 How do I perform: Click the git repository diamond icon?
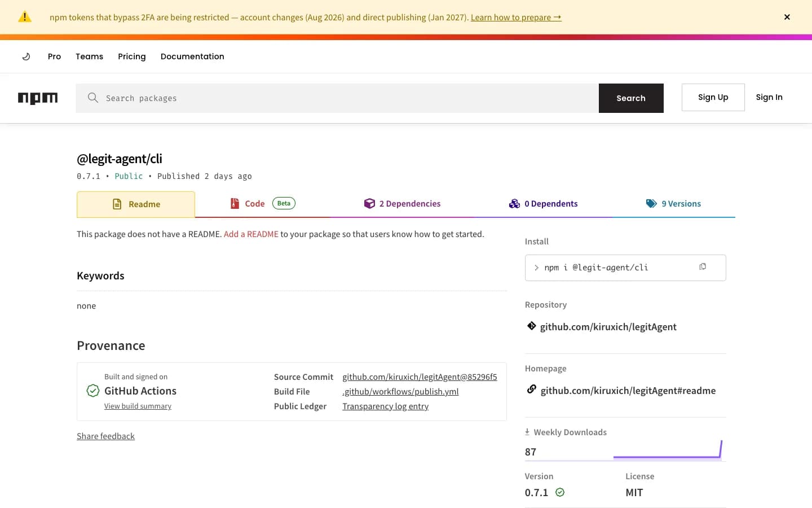(531, 326)
